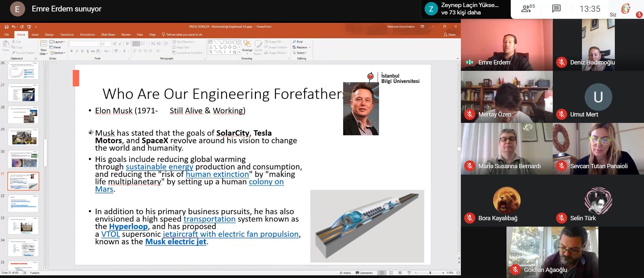Select the Oval shape in gallery
This screenshot has width=644, height=278.
coord(230,42)
